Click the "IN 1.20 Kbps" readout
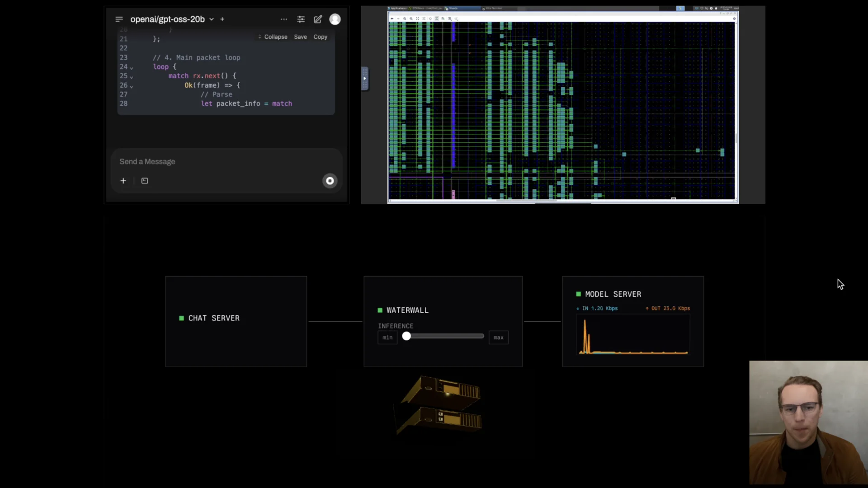The image size is (868, 488). click(597, 308)
